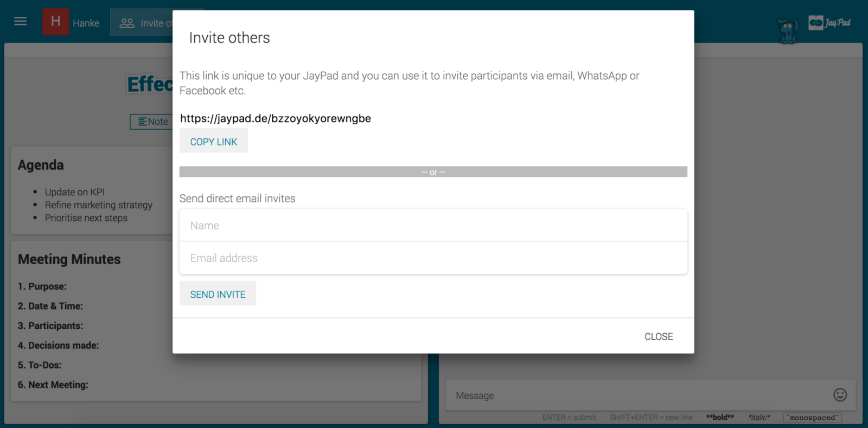The image size is (868, 428).
Task: Click the Note button
Action: click(152, 122)
